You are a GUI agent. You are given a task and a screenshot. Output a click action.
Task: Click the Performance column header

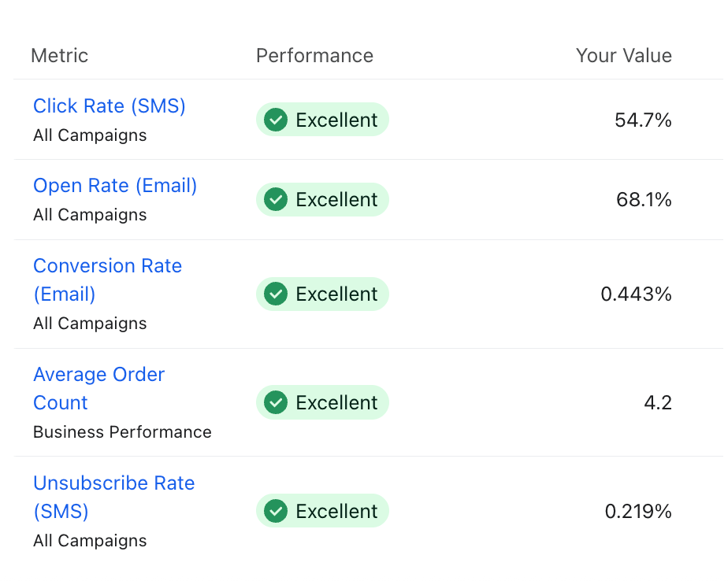coord(314,56)
